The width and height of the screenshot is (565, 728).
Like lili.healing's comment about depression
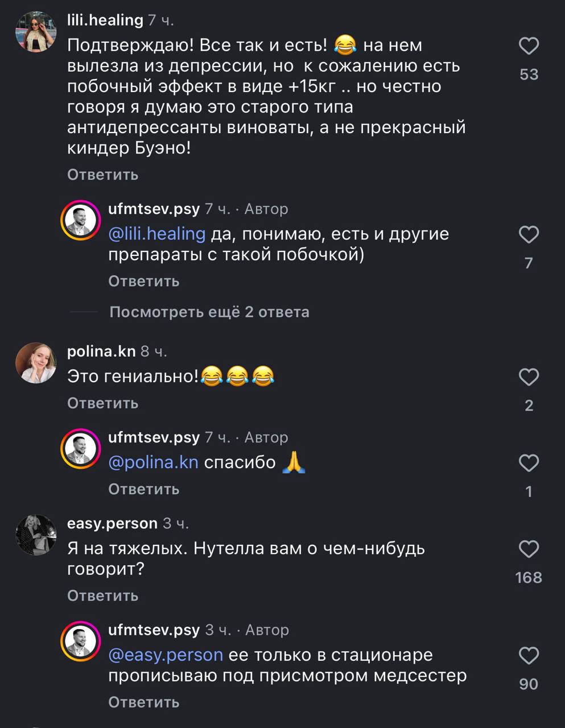[529, 46]
